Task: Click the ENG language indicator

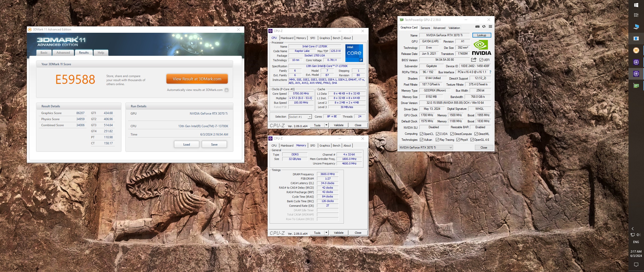Action: click(636, 242)
